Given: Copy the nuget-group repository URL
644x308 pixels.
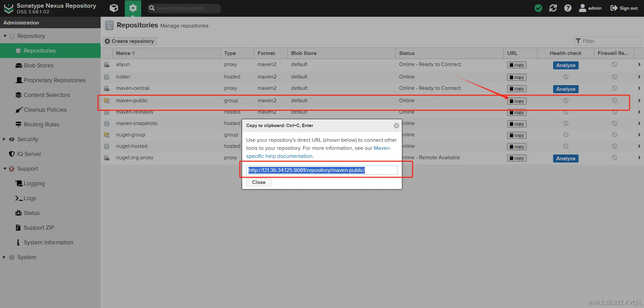Looking at the screenshot, I should [x=517, y=135].
